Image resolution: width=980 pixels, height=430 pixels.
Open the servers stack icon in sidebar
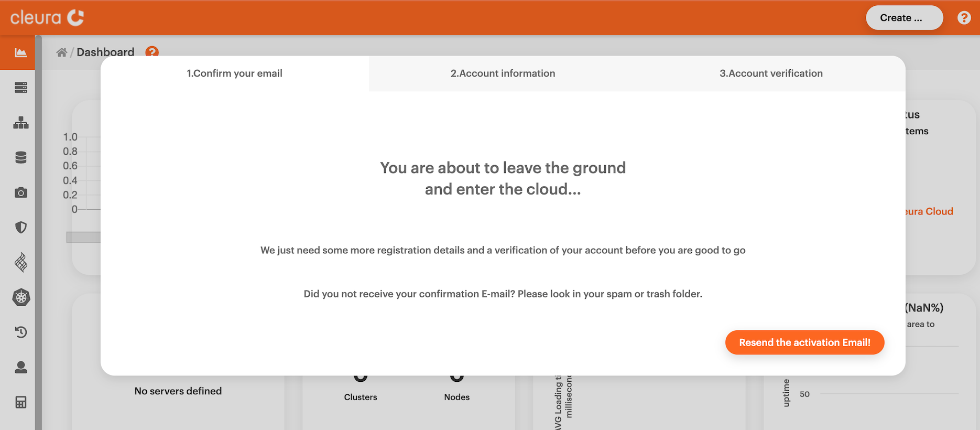[20, 88]
